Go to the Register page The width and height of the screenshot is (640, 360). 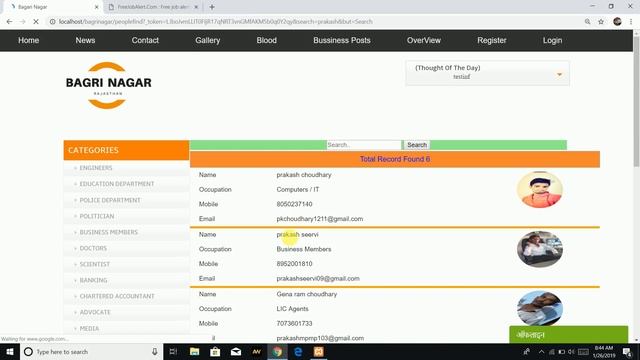(492, 40)
